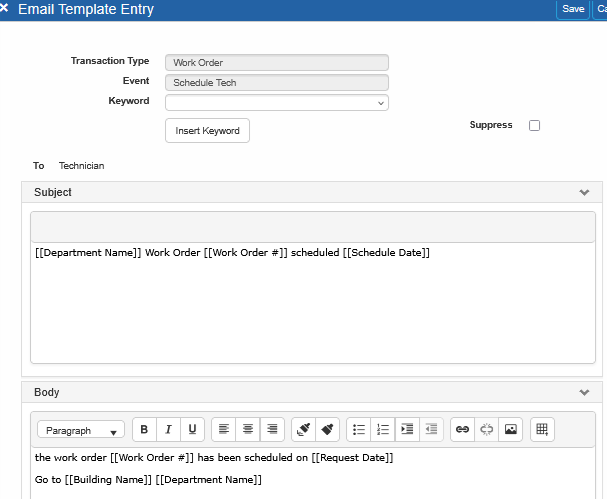Toggle bold formatting in Body toolbar
Screen dimensions: 607x499
[144, 430]
